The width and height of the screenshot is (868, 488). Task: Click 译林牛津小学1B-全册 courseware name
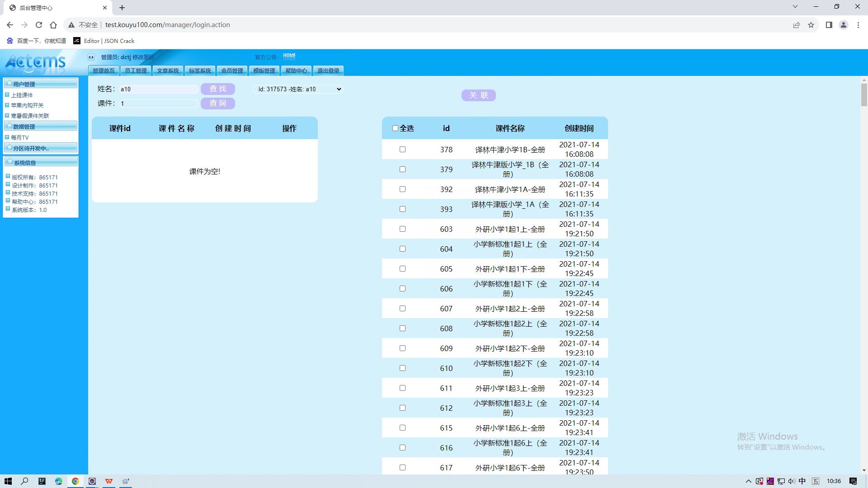pyautogui.click(x=510, y=150)
